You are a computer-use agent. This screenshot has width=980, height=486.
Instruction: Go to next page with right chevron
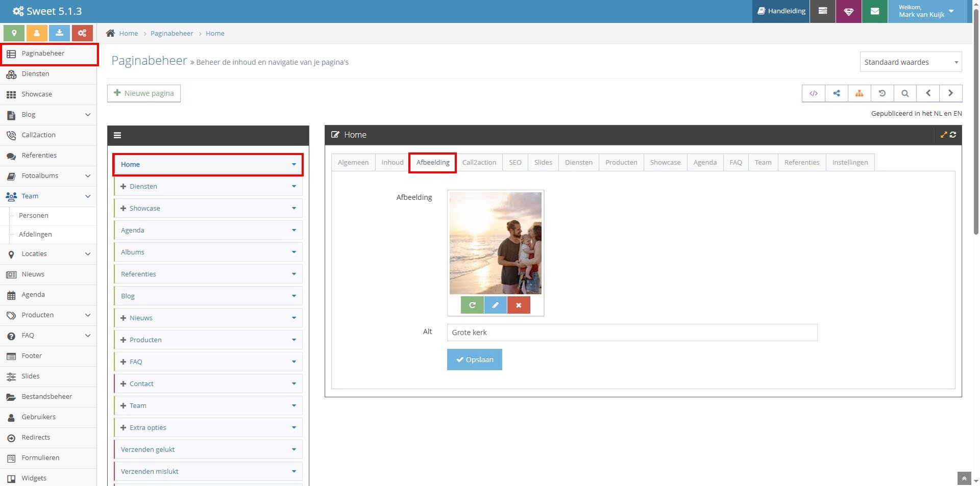950,93
